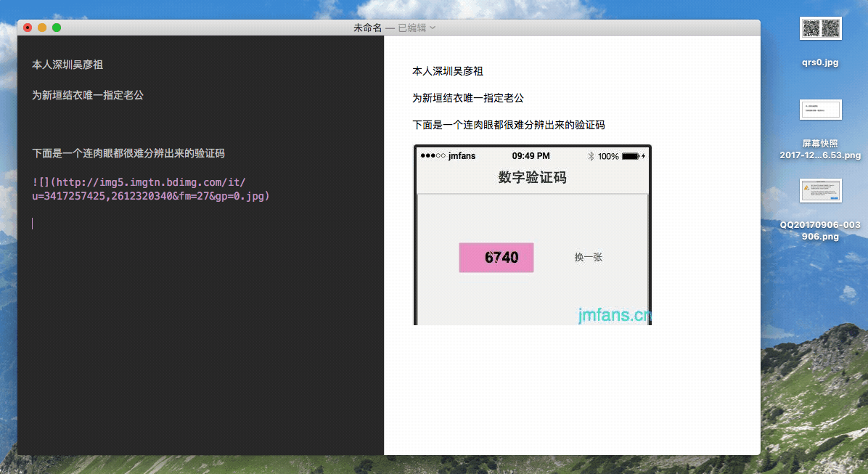Click the editor line 本人深圳吴彦祖
The width and height of the screenshot is (868, 474).
coord(67,65)
